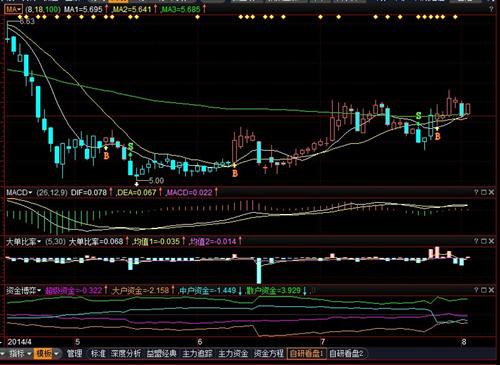Select the 深度分析 tab
The width and height of the screenshot is (500, 365).
(x=126, y=353)
